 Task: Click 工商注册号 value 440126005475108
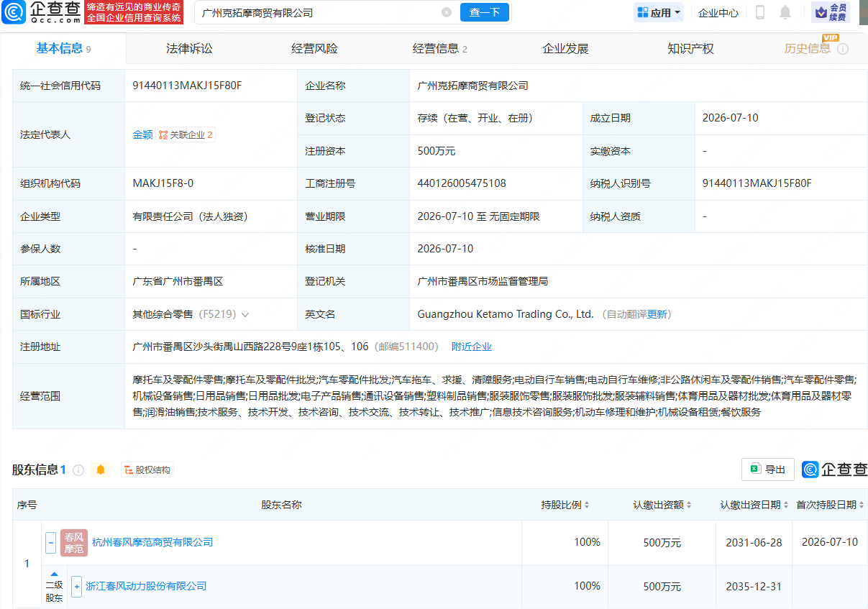462,183
